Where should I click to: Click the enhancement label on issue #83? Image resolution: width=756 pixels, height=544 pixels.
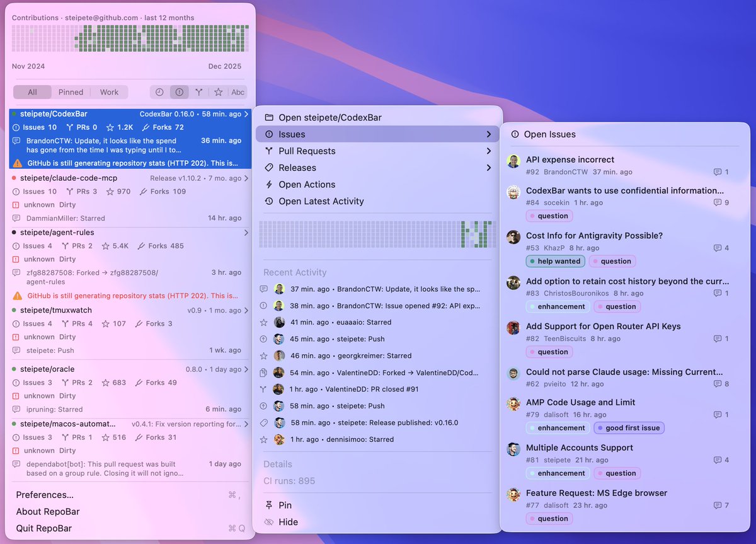[558, 306]
